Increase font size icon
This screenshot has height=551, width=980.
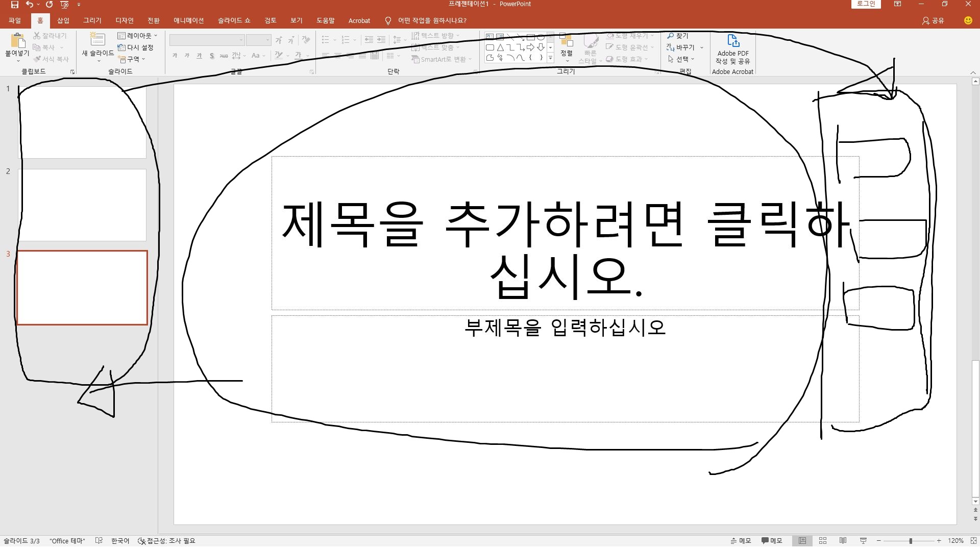[279, 40]
